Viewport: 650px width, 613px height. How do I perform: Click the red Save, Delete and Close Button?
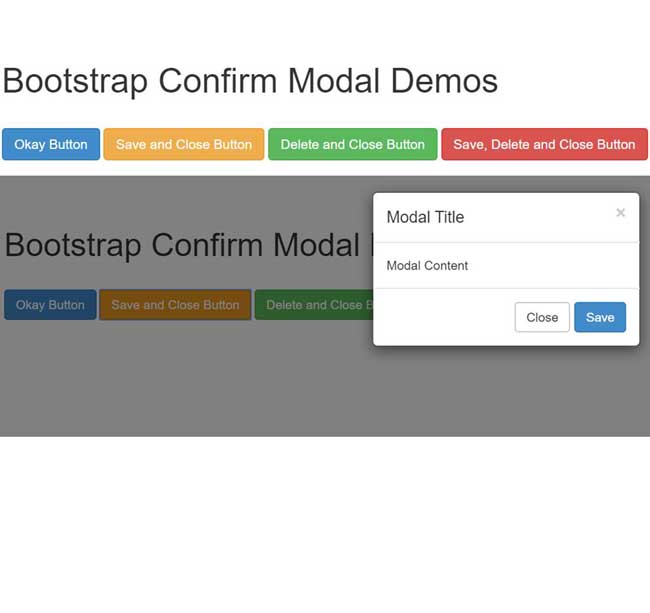544,144
